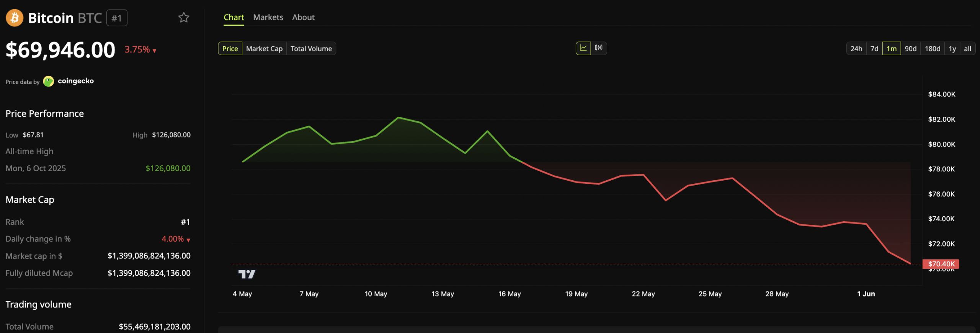Click the 3.75% price change value
The height and width of the screenshot is (333, 980).
pos(137,49)
